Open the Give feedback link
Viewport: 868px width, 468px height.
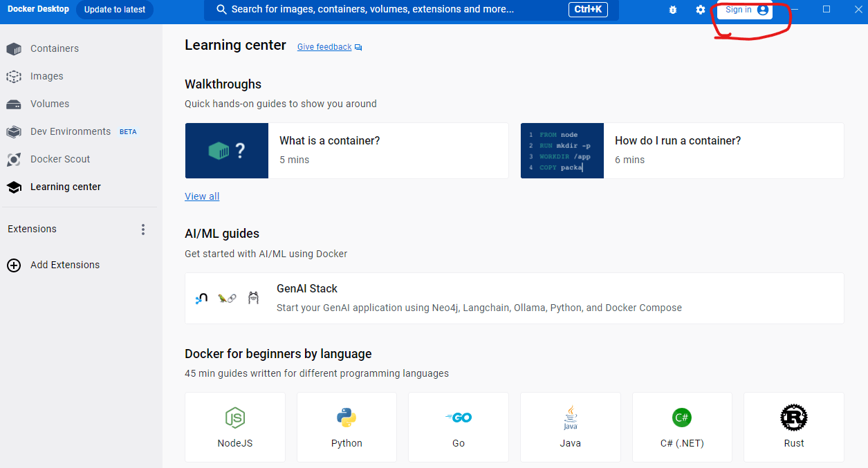(324, 47)
